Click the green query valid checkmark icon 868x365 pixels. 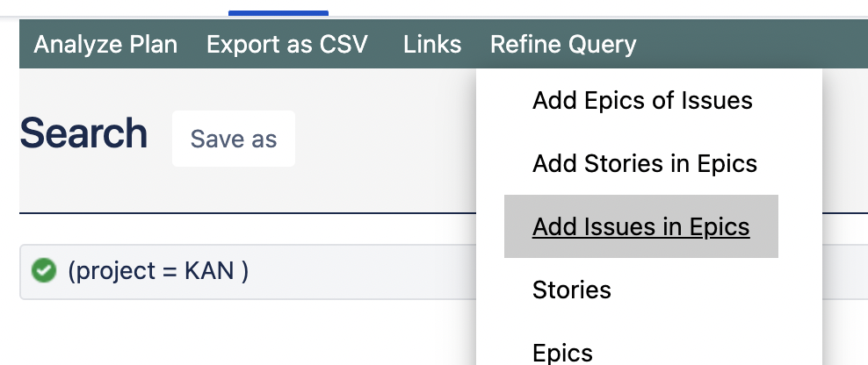44,271
